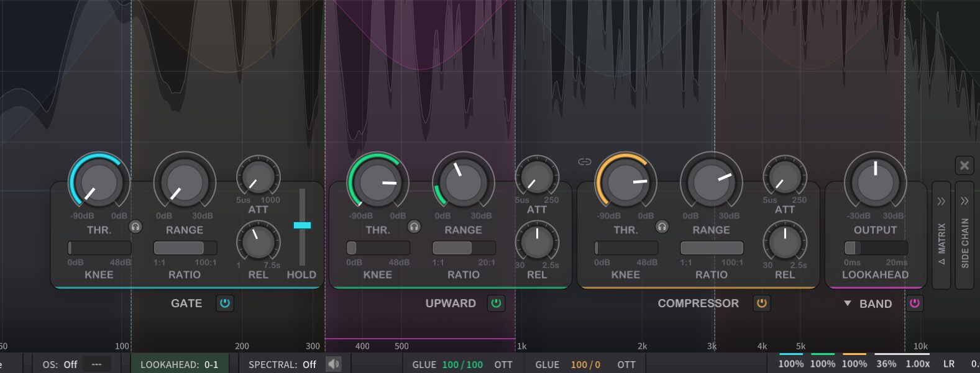The image size is (980, 373).
Task: Toggle the Gate power button
Action: (225, 303)
